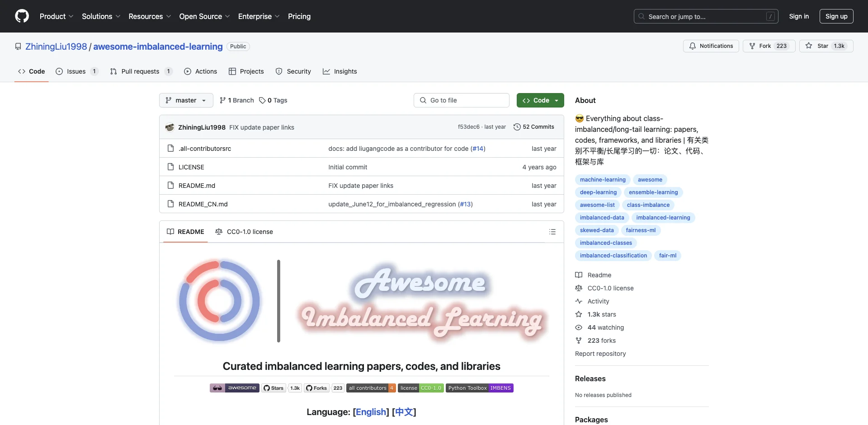Click the ensemble-learning topic tag
Screen dimensions: 868x425
pos(653,192)
